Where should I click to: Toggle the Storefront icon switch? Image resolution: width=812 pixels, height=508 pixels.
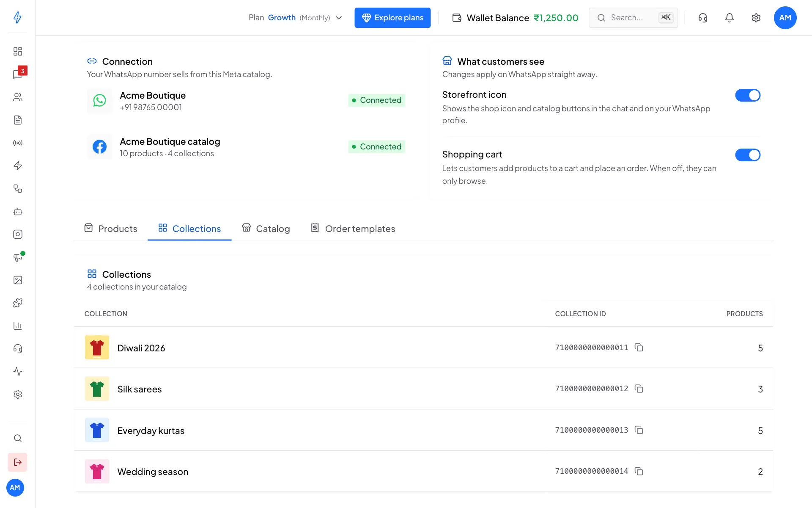click(747, 95)
